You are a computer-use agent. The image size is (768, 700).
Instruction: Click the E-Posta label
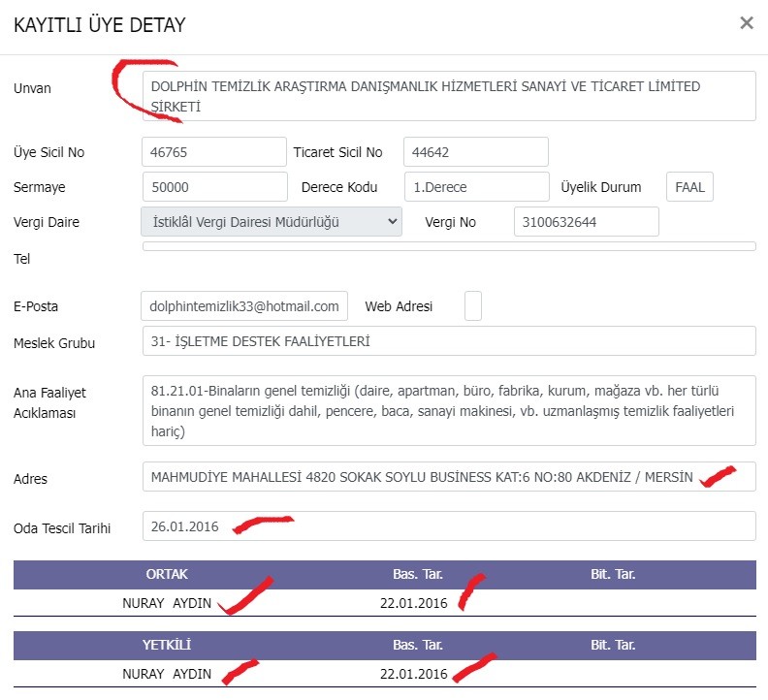[36, 306]
